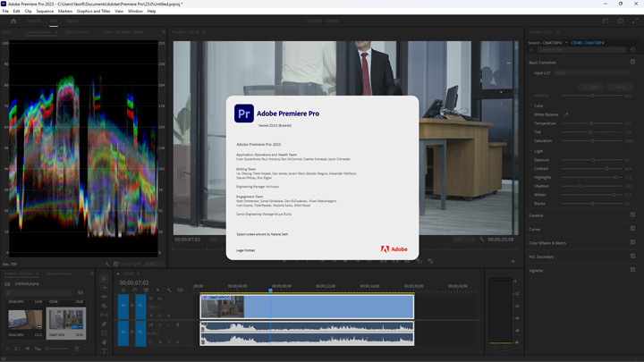Open Legal Notices in About dialog

[x=246, y=250]
